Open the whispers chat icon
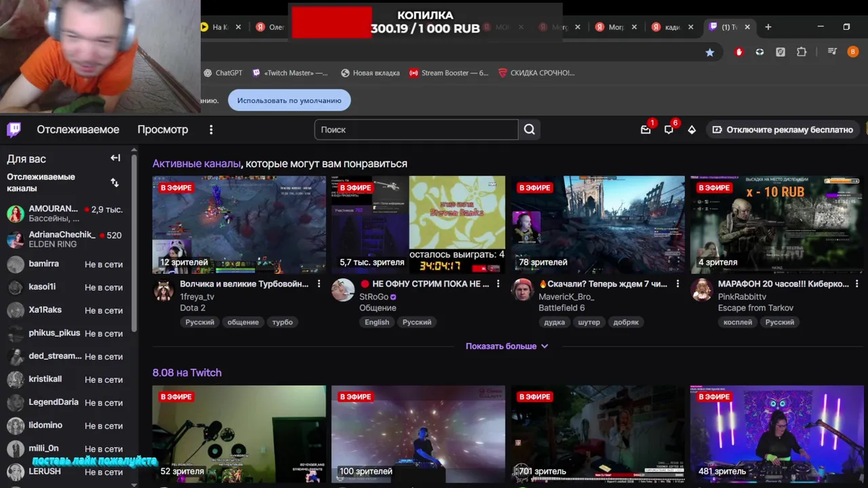This screenshot has width=868, height=488. click(669, 129)
